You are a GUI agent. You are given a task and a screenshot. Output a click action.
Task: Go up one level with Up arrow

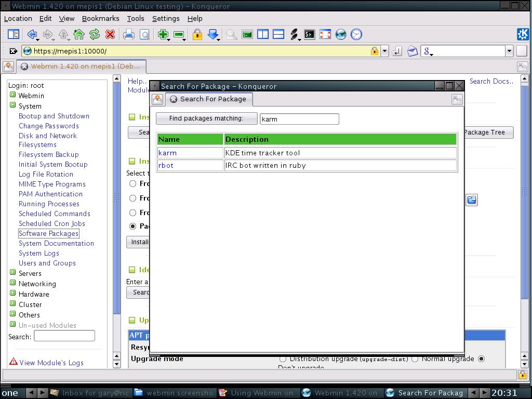coord(63,34)
